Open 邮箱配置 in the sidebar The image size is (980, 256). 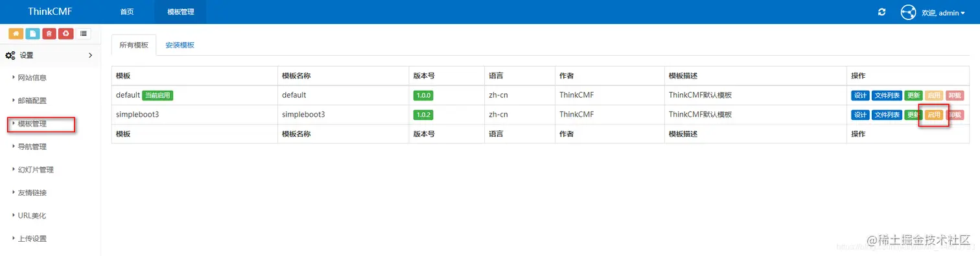click(x=32, y=101)
